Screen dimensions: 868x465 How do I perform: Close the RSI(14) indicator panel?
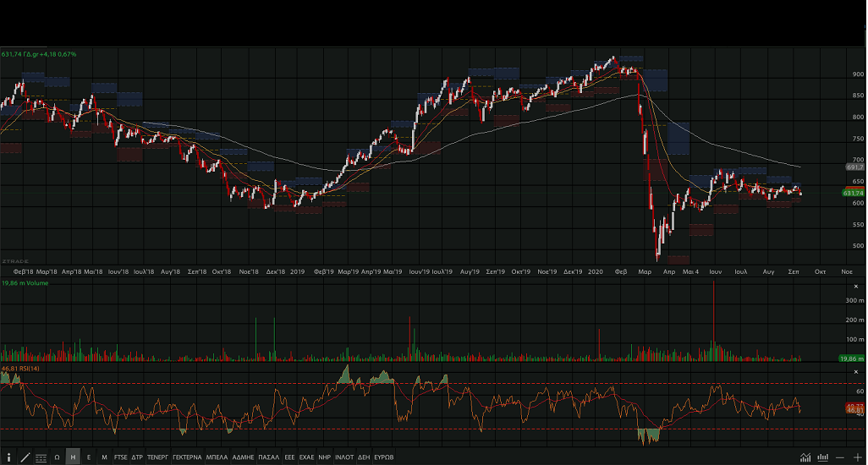tap(857, 369)
